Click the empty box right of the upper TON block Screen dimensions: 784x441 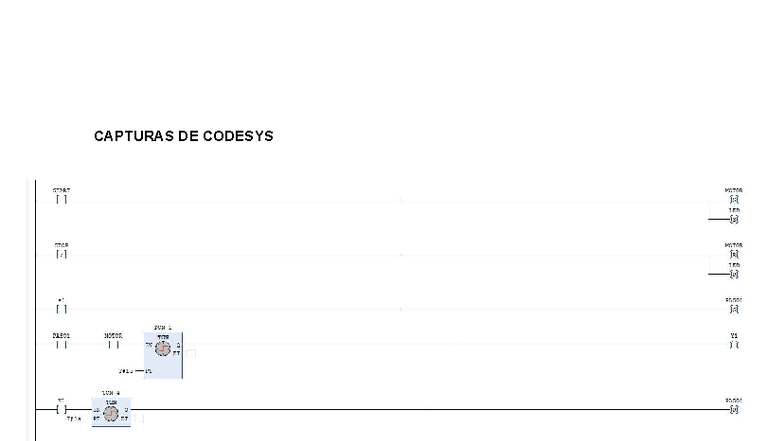[191, 353]
